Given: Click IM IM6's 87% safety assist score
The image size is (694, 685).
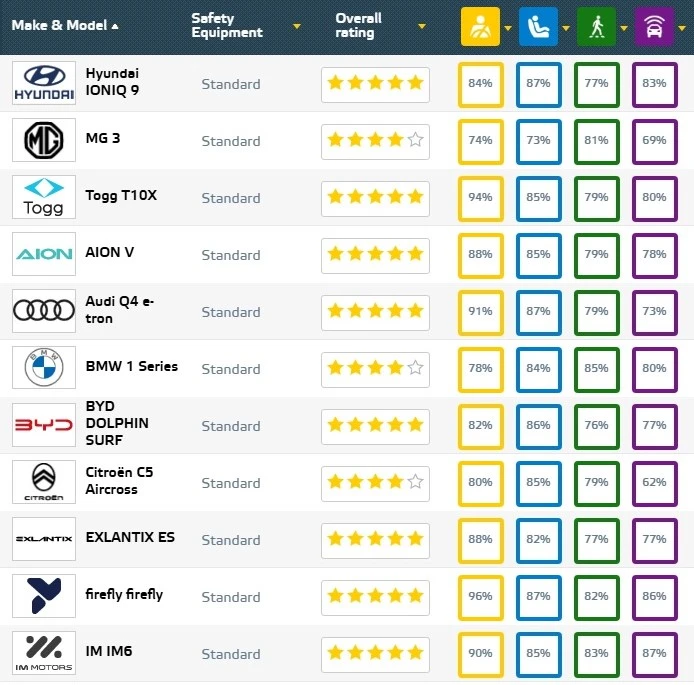Looking at the screenshot, I should pos(655,654).
